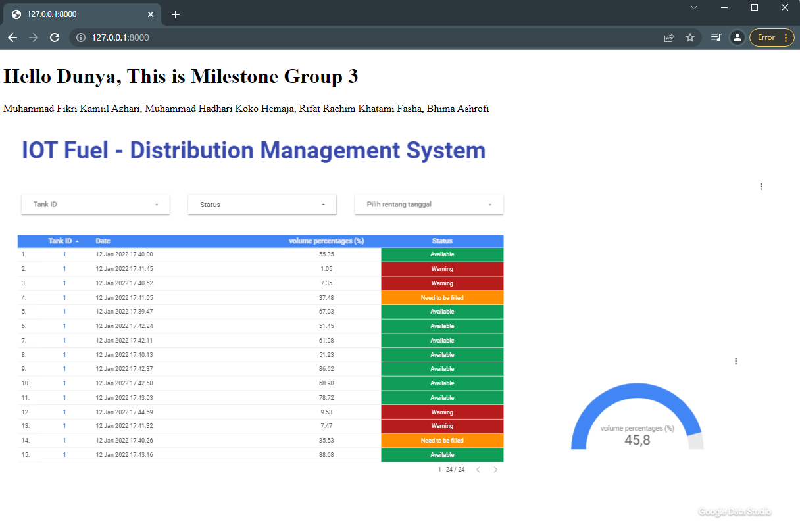Select the volume value 78.72
This screenshot has width=800, height=532.
pos(326,398)
